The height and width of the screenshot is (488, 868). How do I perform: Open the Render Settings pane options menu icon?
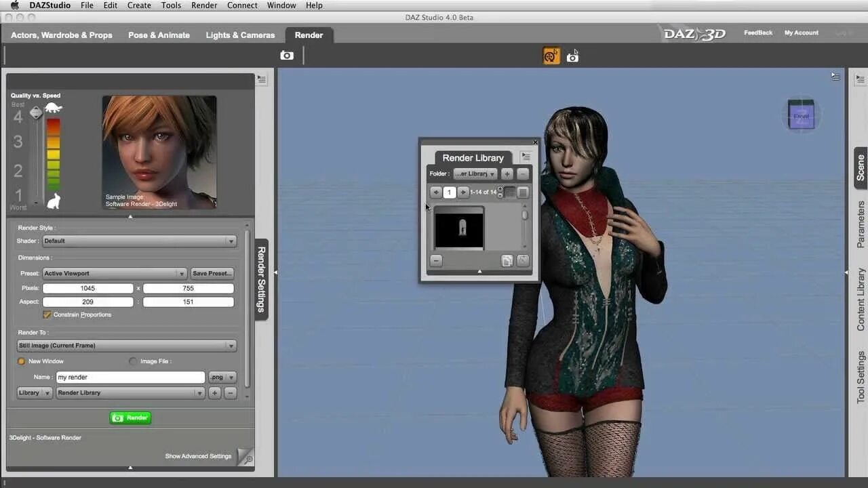click(262, 80)
